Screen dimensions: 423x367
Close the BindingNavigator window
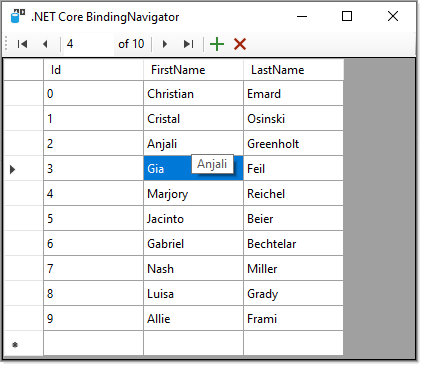(x=393, y=16)
